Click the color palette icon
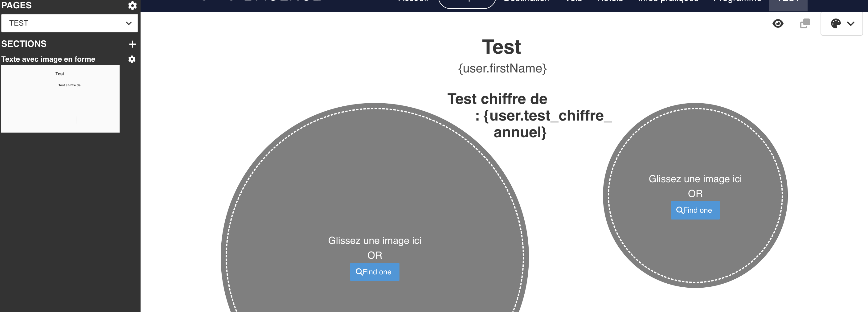The height and width of the screenshot is (312, 868). click(836, 24)
